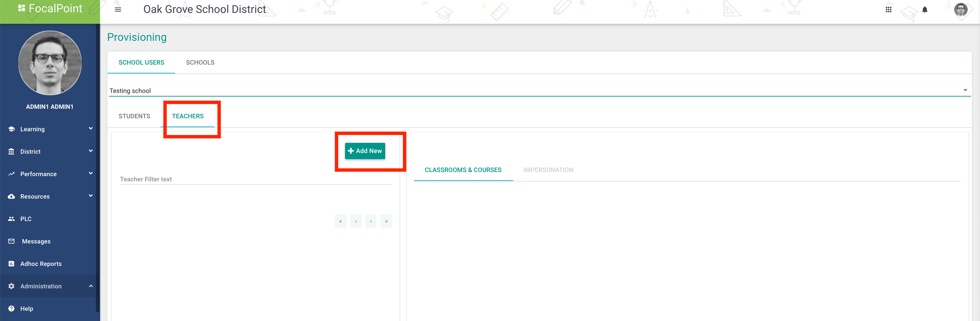Click the Help question mark icon
980x321 pixels.
point(12,308)
